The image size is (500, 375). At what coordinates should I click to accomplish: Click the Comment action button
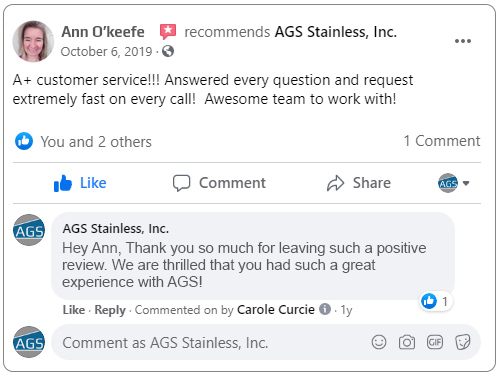pyautogui.click(x=219, y=183)
